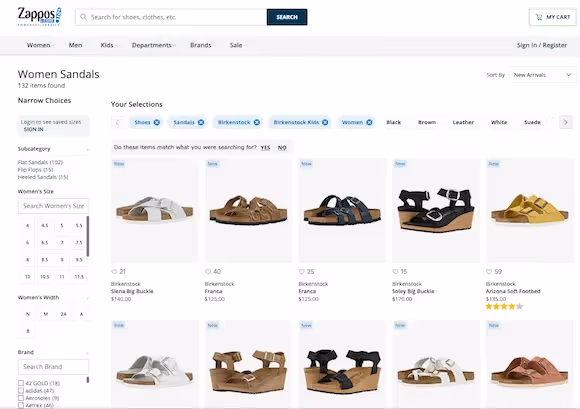Open the black Soley Big Buckle wedge image

coord(436,211)
